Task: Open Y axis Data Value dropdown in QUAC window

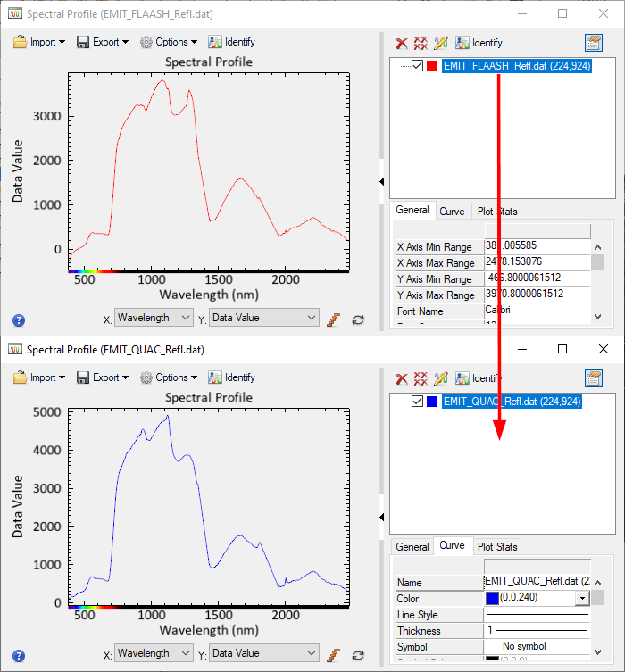Action: pyautogui.click(x=263, y=654)
